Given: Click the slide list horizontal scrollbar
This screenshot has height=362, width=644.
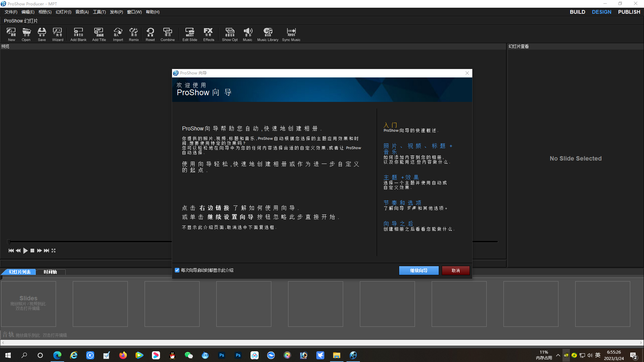Looking at the screenshot, I should point(322,343).
